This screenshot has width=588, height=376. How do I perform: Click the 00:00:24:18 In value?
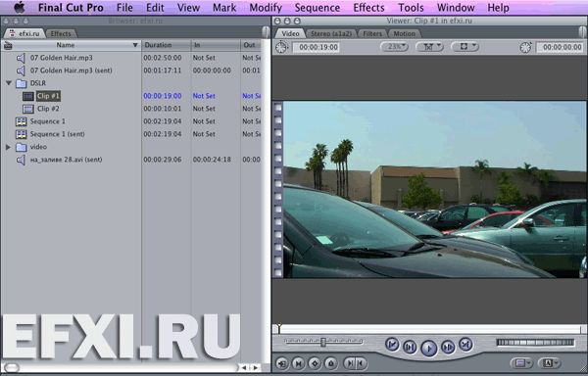coord(212,160)
